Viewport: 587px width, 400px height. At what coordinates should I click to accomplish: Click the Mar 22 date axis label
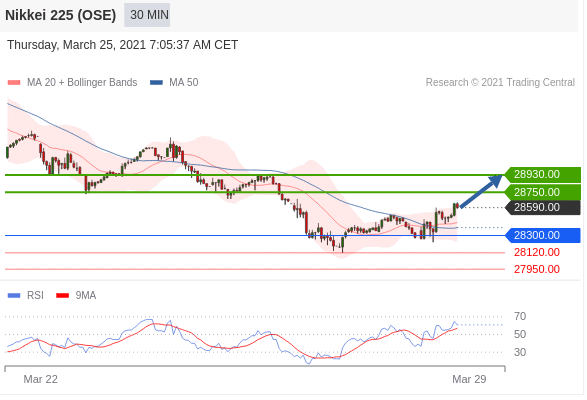pos(40,379)
